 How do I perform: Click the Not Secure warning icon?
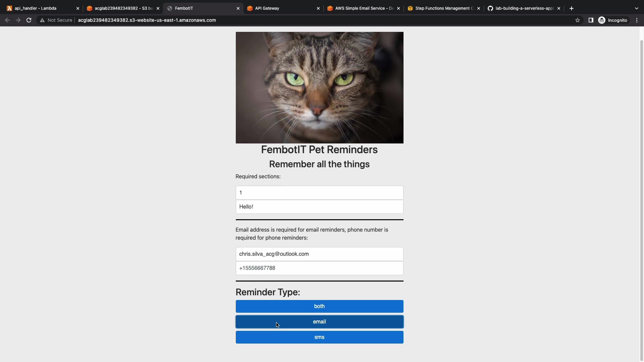point(42,20)
